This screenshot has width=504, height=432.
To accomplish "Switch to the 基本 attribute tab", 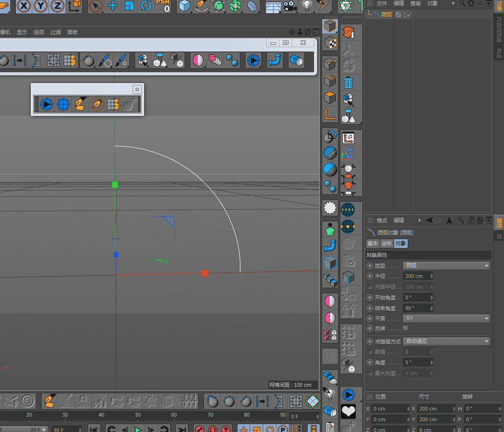I will tap(373, 243).
